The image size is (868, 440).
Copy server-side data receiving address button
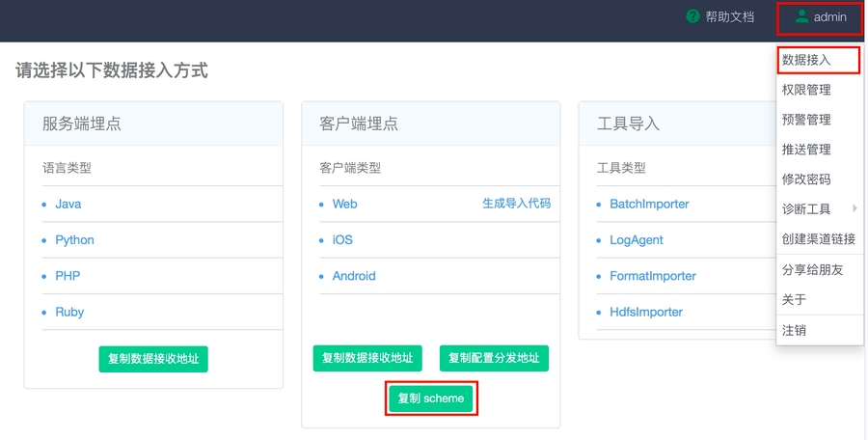pyautogui.click(x=153, y=358)
